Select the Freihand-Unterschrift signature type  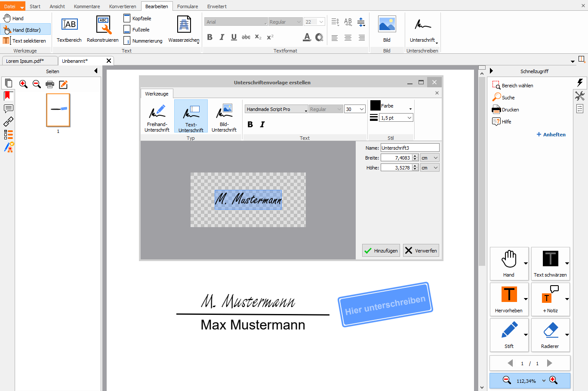tap(157, 117)
